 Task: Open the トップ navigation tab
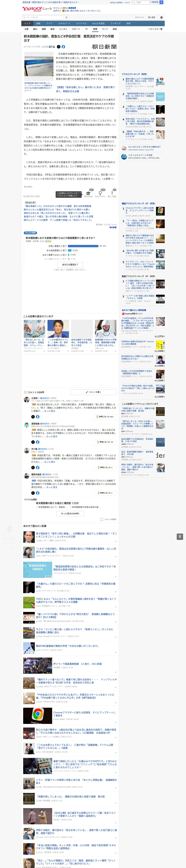tap(27, 24)
